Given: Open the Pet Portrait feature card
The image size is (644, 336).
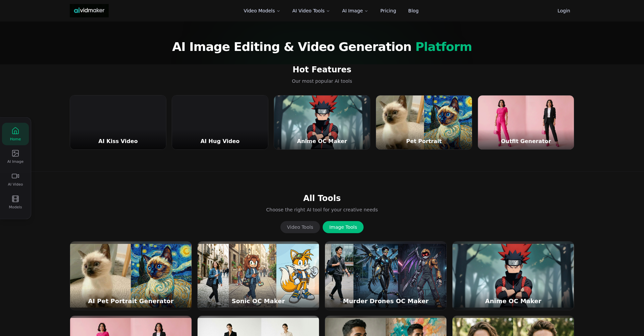Looking at the screenshot, I should point(424,122).
